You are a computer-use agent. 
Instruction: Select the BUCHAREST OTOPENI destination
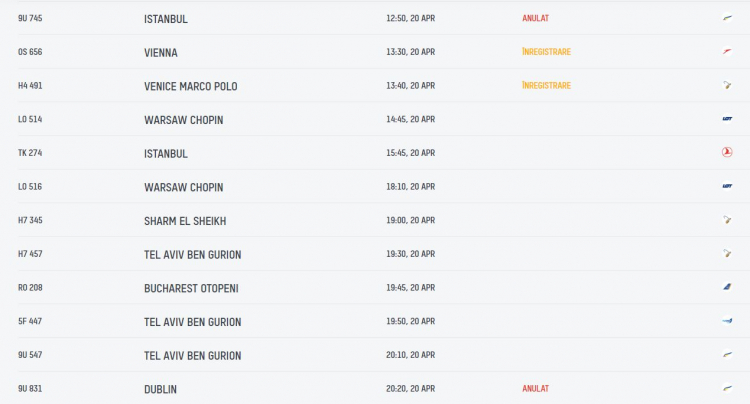point(191,288)
